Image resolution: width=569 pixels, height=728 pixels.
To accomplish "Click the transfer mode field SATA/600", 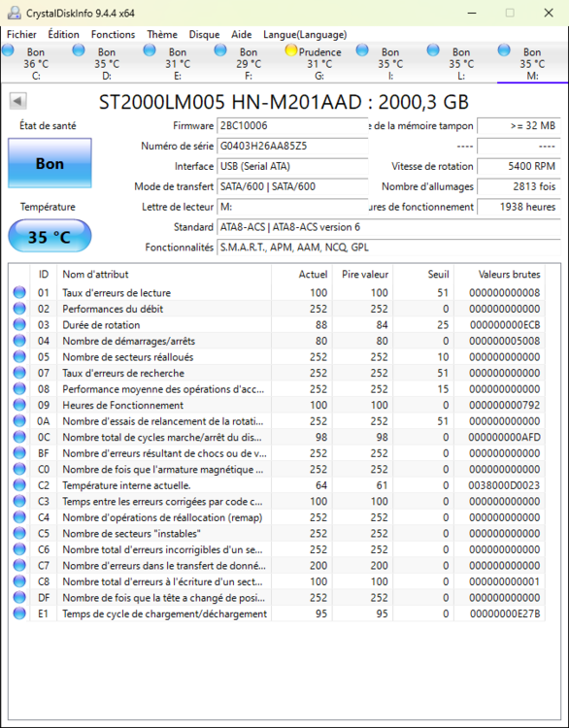I will tap(292, 186).
